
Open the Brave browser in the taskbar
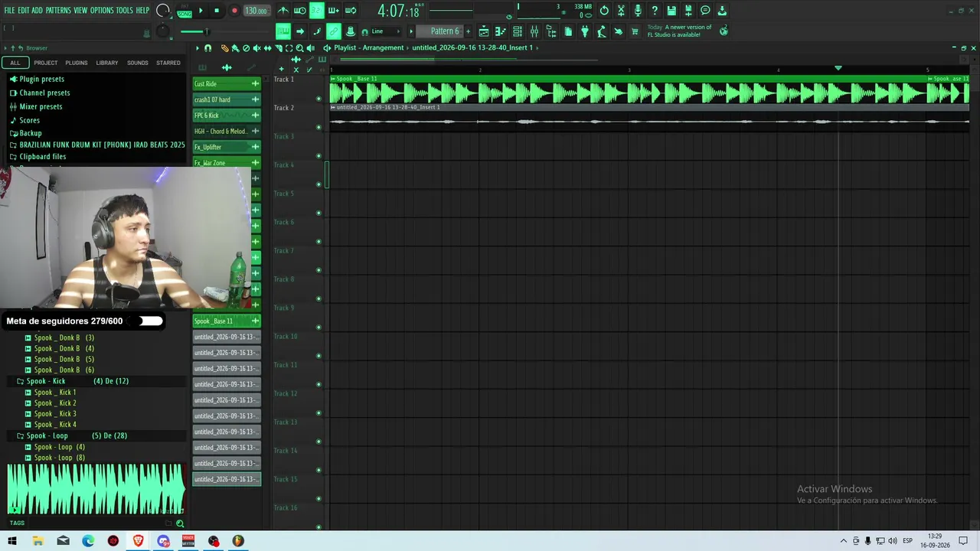139,541
